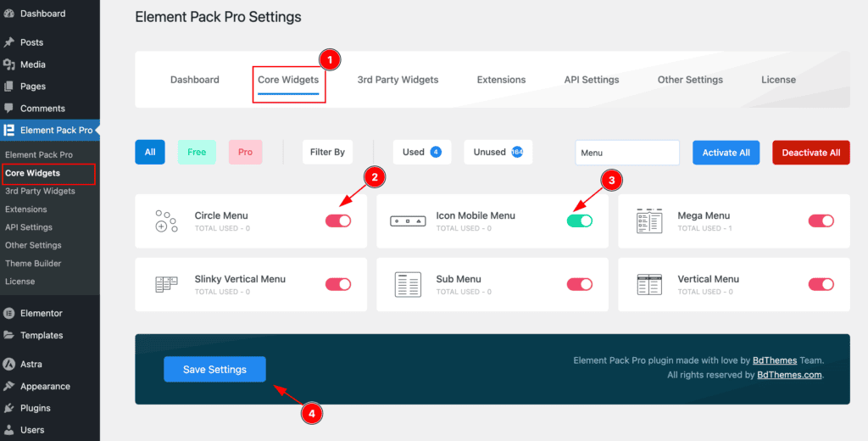Click the Dashboard gauge icon in sidebar

pos(8,14)
